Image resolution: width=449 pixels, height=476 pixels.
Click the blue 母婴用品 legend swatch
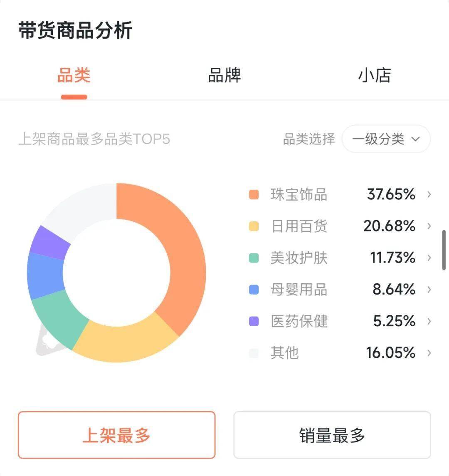[254, 290]
